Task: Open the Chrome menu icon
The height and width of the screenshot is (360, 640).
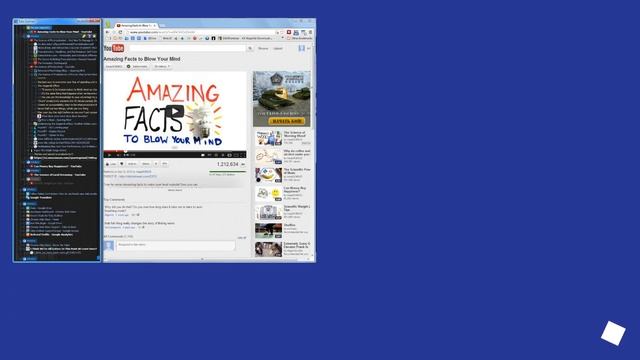Action: pos(311,32)
